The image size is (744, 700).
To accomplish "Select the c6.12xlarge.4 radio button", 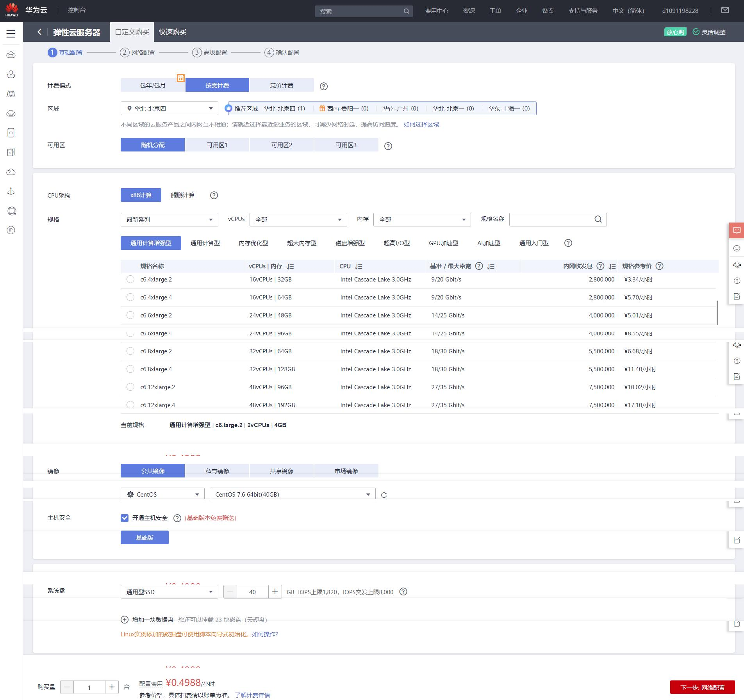I will (130, 405).
